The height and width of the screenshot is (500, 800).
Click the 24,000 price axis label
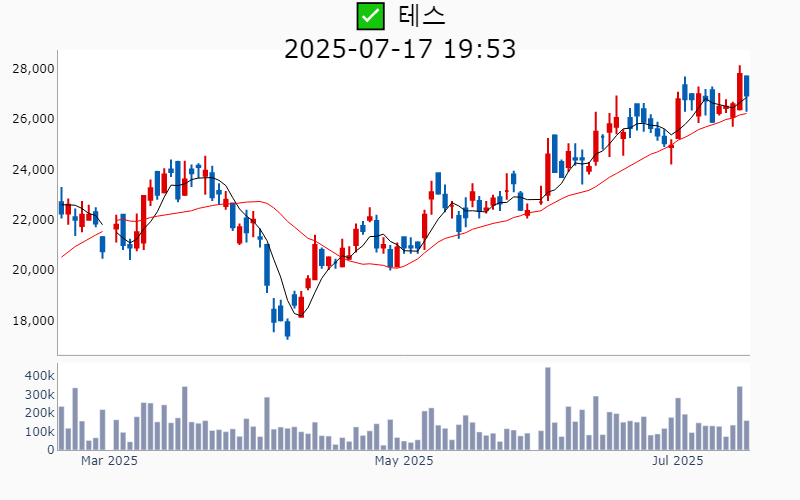point(33,169)
